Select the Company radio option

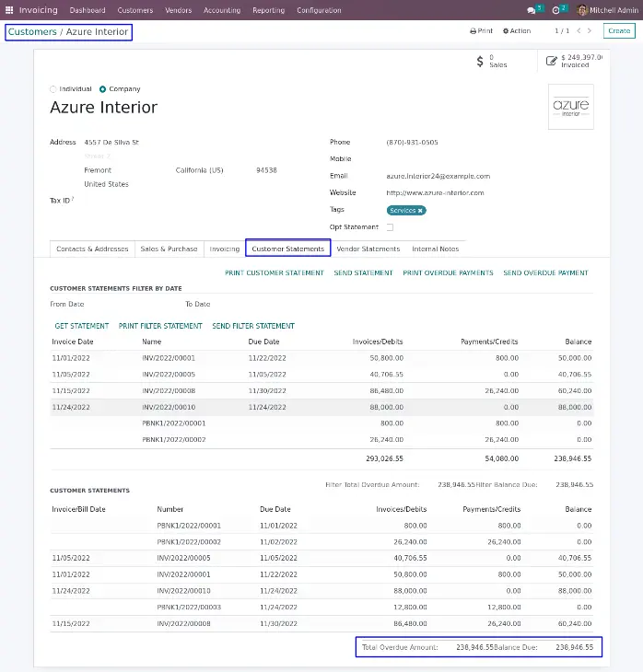[102, 89]
